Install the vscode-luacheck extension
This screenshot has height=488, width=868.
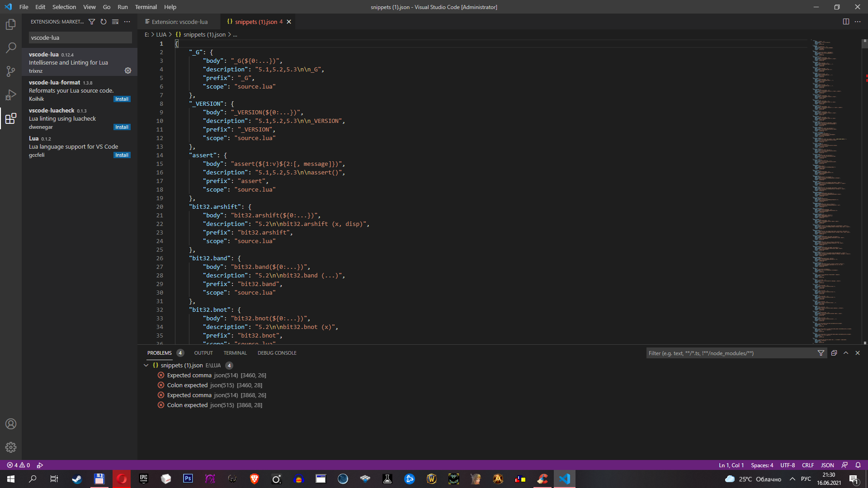click(122, 127)
